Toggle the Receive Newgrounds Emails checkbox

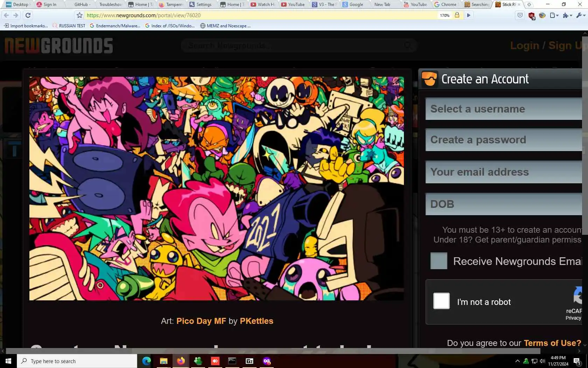[x=439, y=261]
